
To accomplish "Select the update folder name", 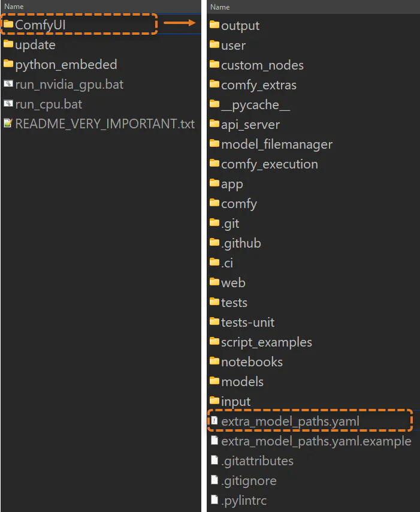I will [x=35, y=45].
